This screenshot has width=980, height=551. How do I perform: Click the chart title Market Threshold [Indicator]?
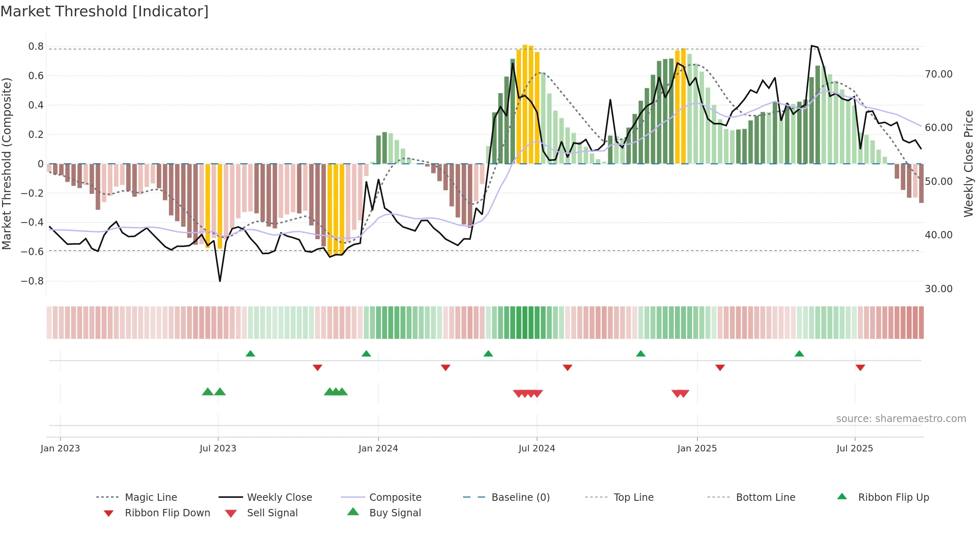point(105,11)
